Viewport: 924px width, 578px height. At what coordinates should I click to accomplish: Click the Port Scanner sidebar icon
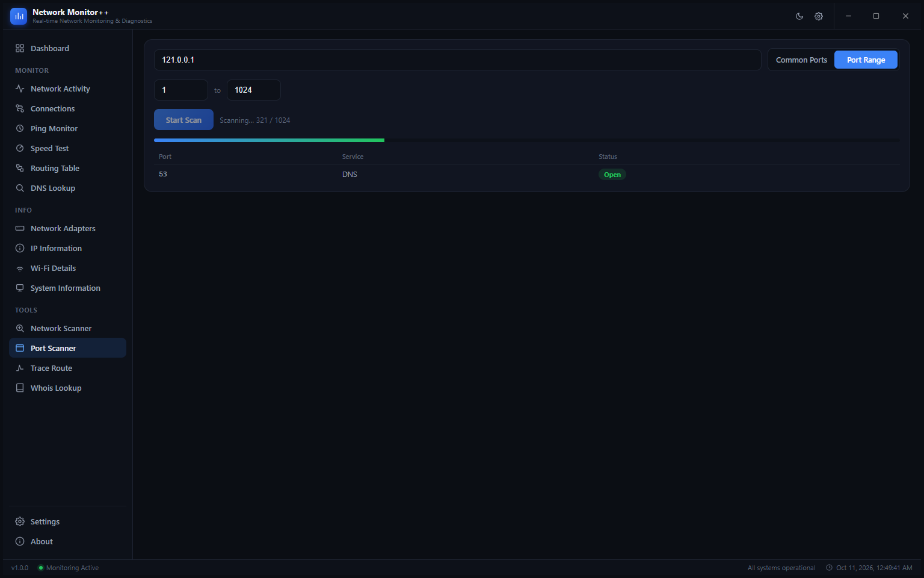tap(20, 348)
